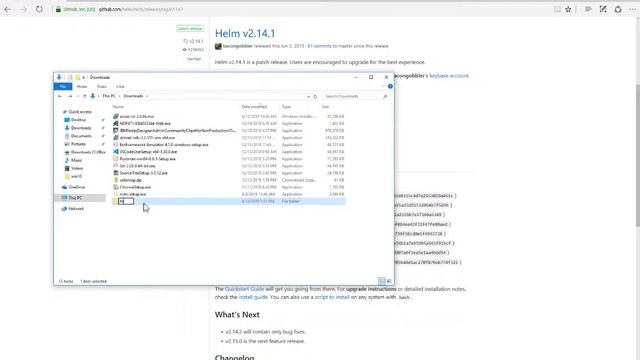Click new folder rename text box
Image resolution: width=640 pixels, height=360 pixels.
pyautogui.click(x=126, y=201)
